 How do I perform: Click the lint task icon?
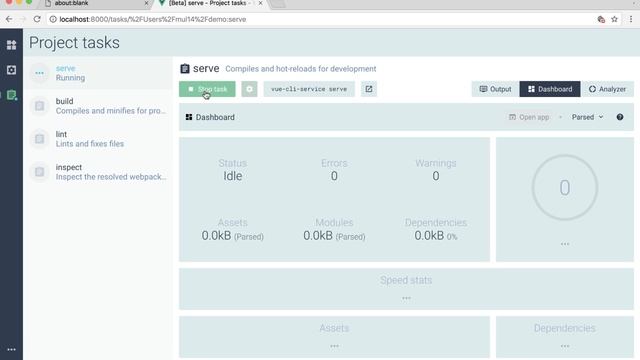coord(40,139)
